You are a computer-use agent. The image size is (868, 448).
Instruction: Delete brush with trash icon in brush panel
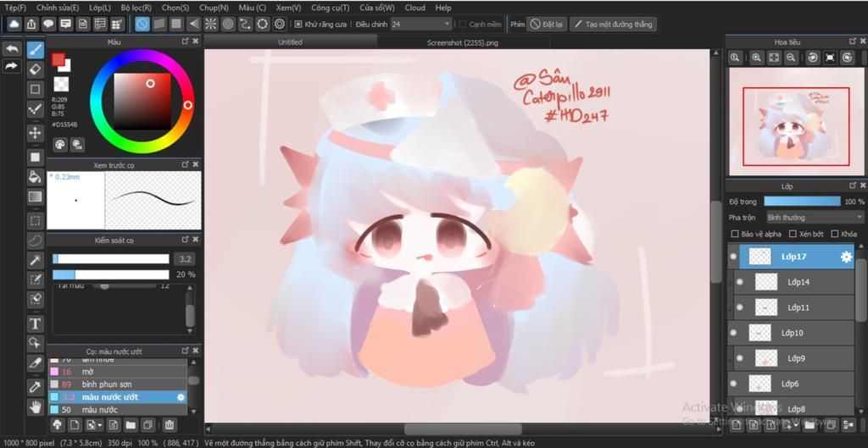(x=170, y=425)
